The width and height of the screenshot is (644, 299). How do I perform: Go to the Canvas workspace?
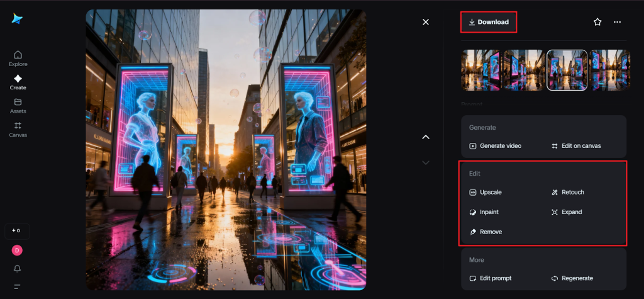tap(18, 129)
